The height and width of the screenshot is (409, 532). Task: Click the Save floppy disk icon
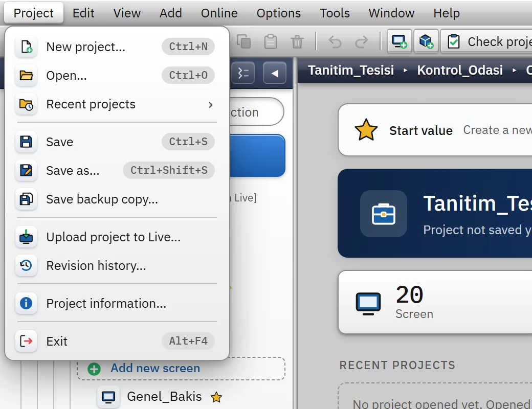pos(26,142)
